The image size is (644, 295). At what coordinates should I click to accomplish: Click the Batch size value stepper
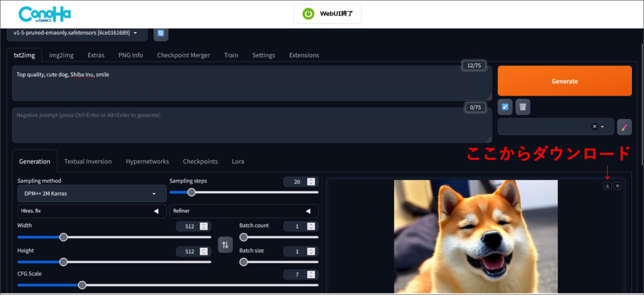(311, 252)
